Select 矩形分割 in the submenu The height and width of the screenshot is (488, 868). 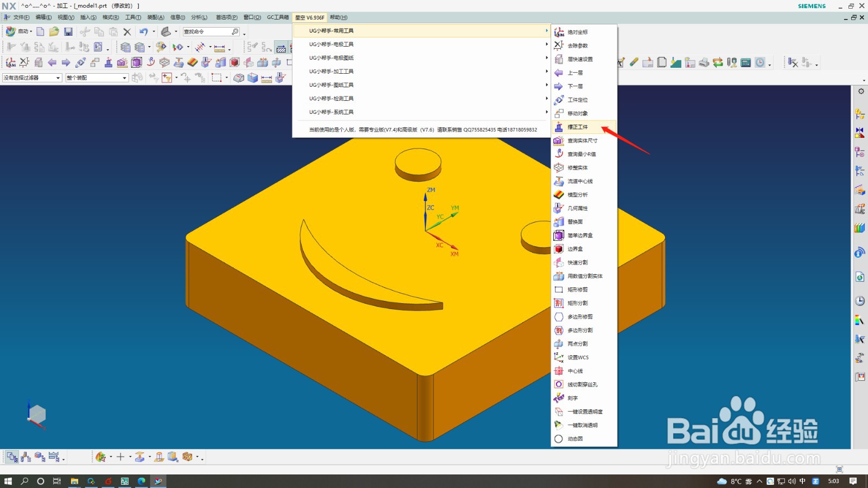[584, 303]
